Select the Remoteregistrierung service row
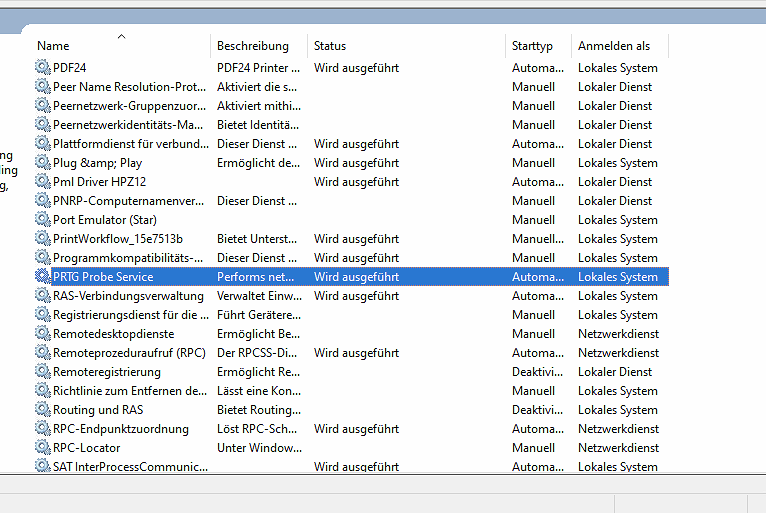Screen dimensions: 766x513 [106, 372]
